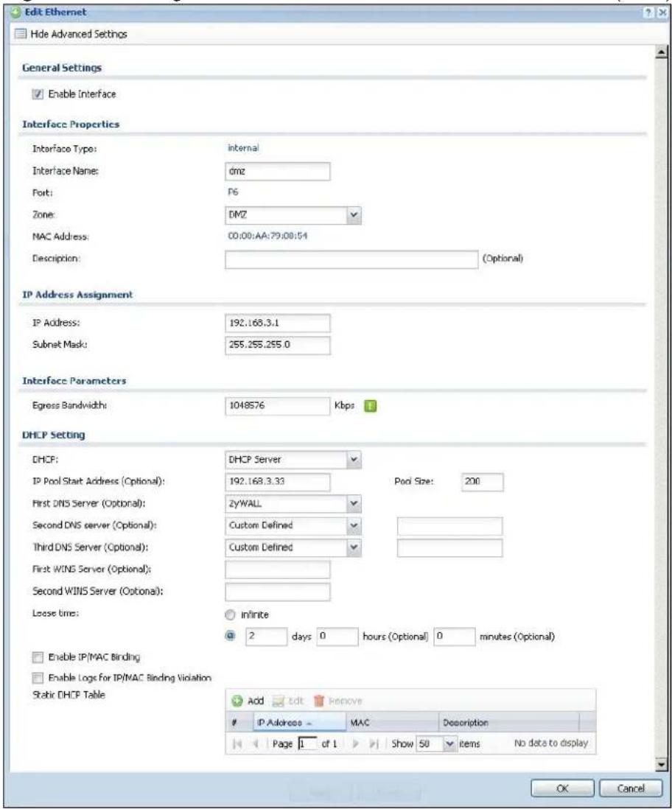
Task: Go to next page of DHCP table
Action: point(355,744)
